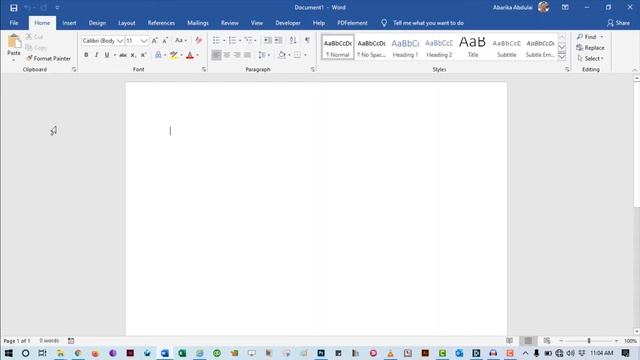Apply the red font color
Image resolution: width=640 pixels, height=360 pixels.
tap(190, 55)
